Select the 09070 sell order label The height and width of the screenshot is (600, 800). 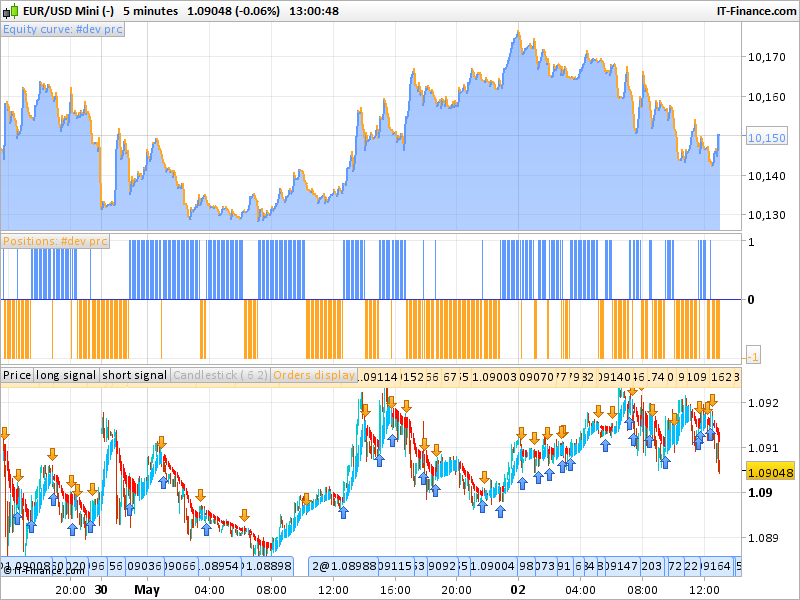coord(536,377)
